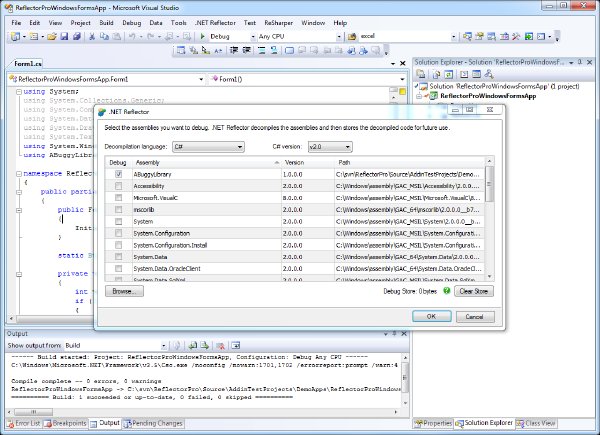Click the Cut scissors icon
Viewport: 600px width, 435px height.
click(92, 36)
